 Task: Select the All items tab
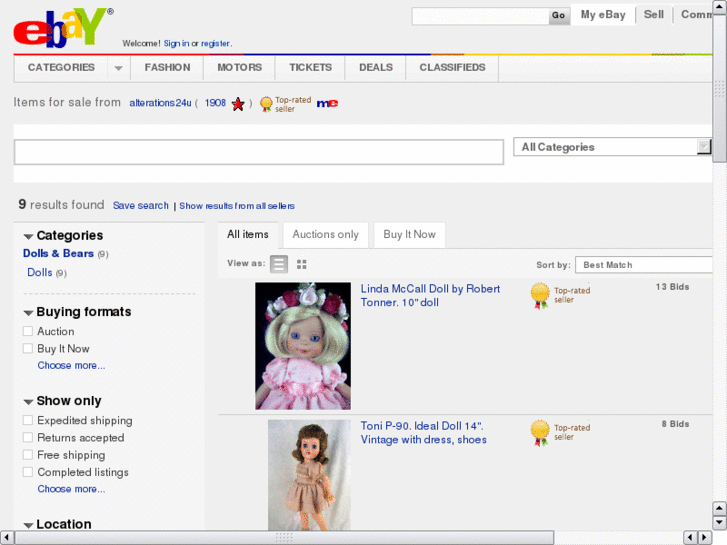pos(248,235)
